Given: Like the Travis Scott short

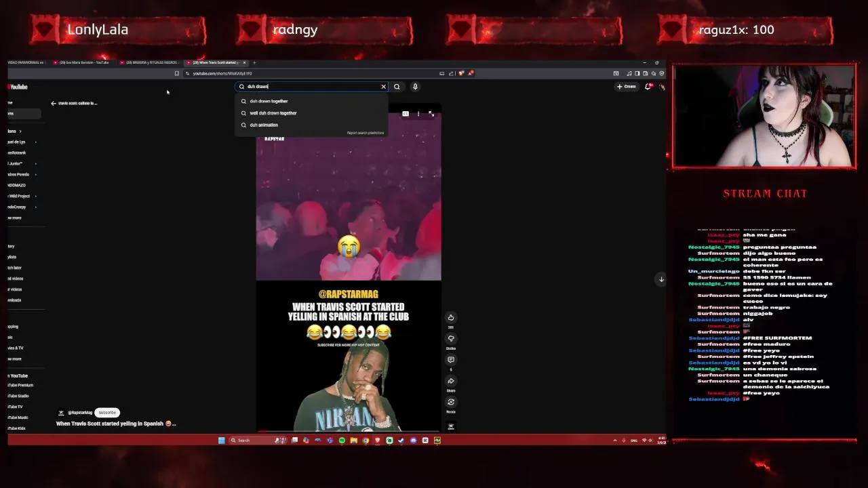Looking at the screenshot, I should pyautogui.click(x=451, y=317).
